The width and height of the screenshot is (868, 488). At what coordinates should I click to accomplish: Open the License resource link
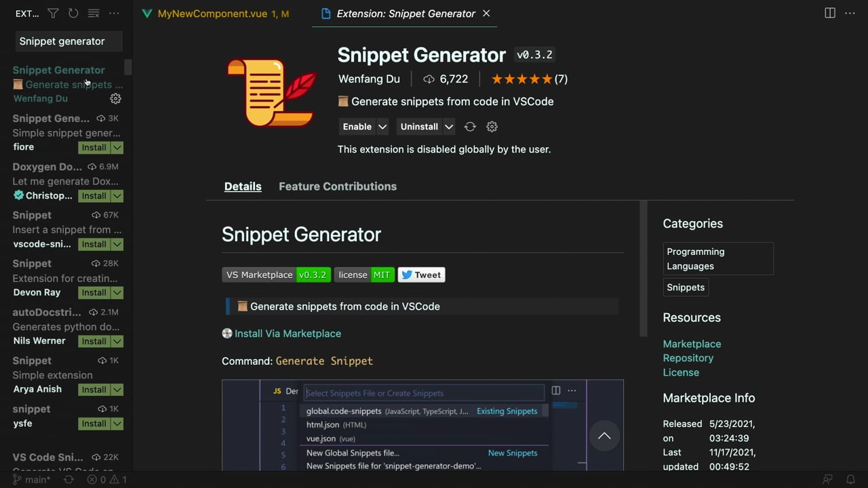(681, 372)
